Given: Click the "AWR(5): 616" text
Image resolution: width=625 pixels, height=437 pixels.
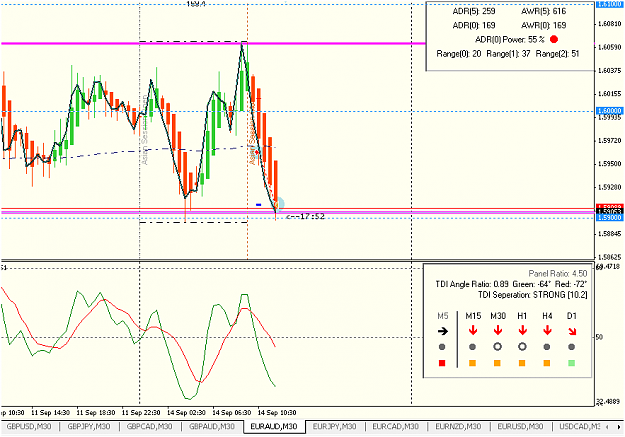Looking at the screenshot, I should click(543, 11).
